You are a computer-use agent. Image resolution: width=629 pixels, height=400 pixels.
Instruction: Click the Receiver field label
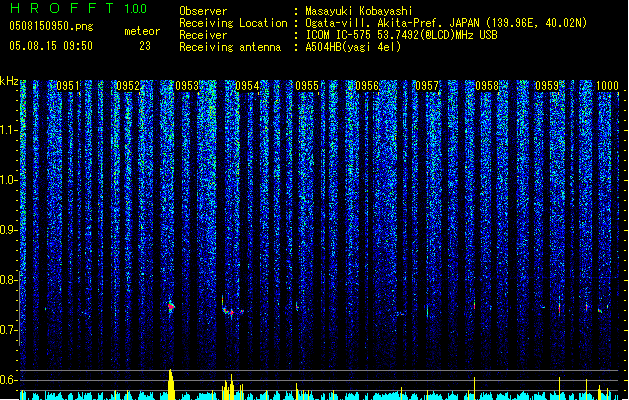point(203,35)
